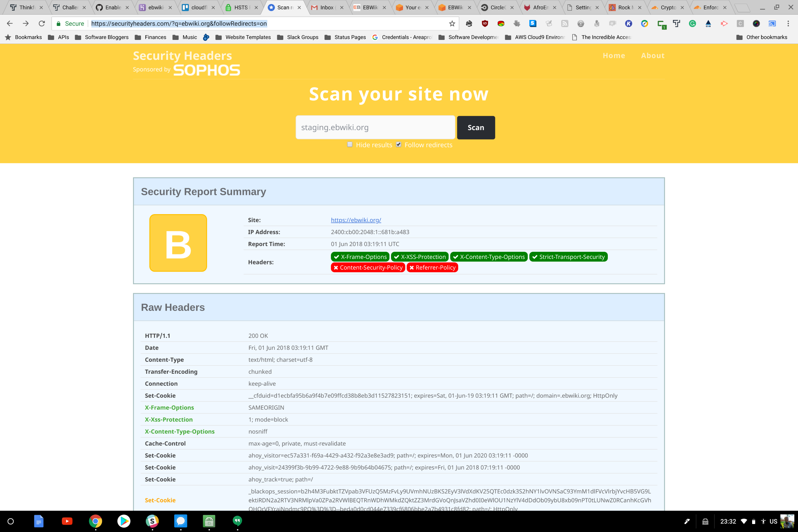The height and width of the screenshot is (532, 798).
Task: Launch YouTube from the shelf
Action: click(x=67, y=521)
